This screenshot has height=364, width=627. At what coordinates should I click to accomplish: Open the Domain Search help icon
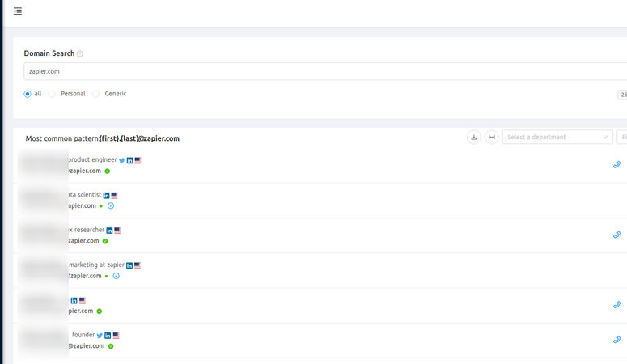coord(80,53)
